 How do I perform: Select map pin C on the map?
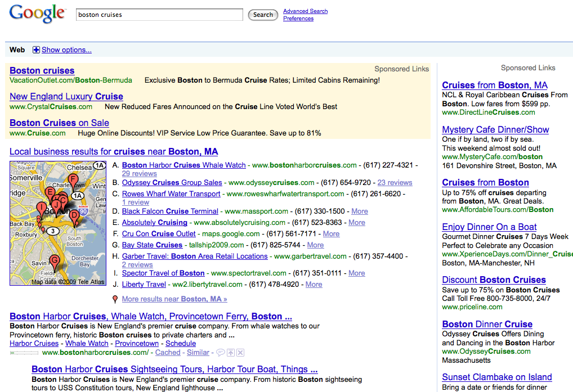pos(63,200)
